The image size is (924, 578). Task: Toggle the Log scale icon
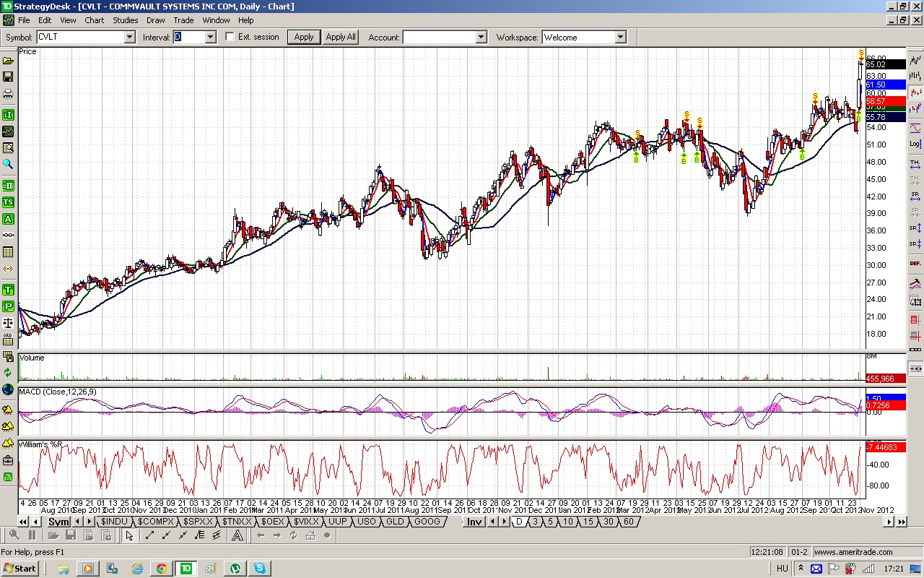(x=915, y=144)
